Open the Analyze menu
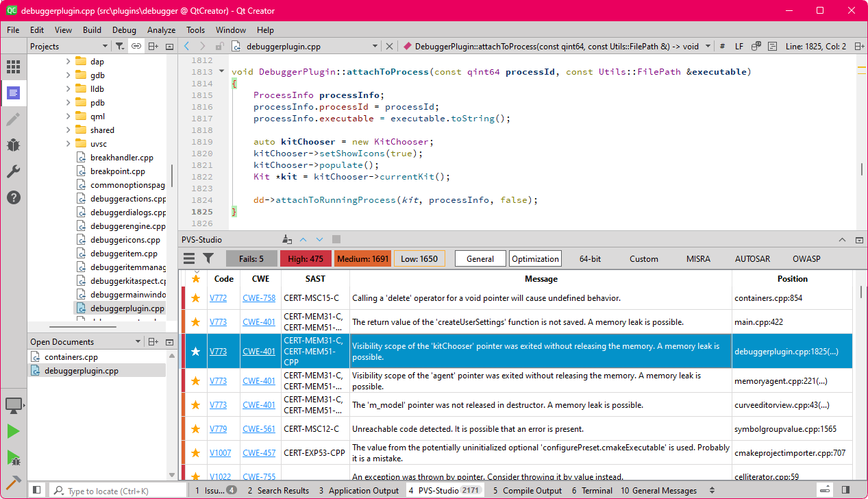 pyautogui.click(x=161, y=30)
